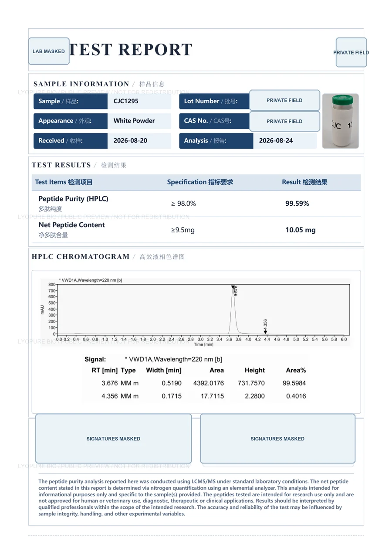Click the Specification column header

pyautogui.click(x=200, y=182)
